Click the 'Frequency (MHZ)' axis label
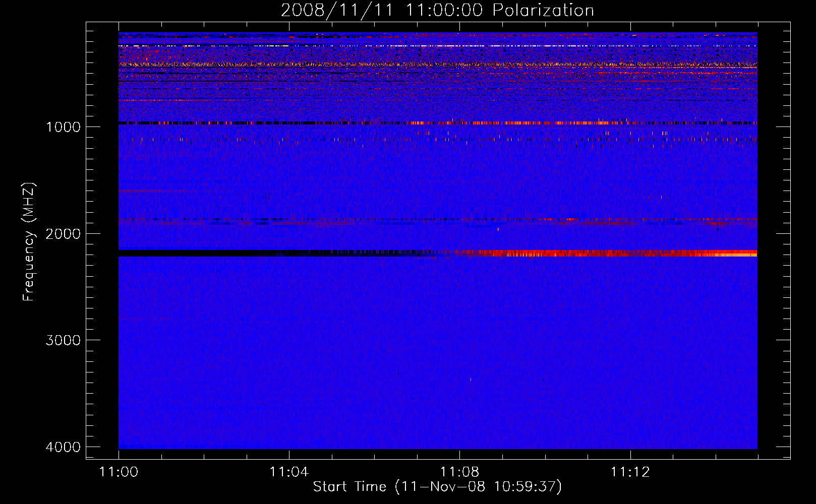The height and width of the screenshot is (504, 816). 29,242
